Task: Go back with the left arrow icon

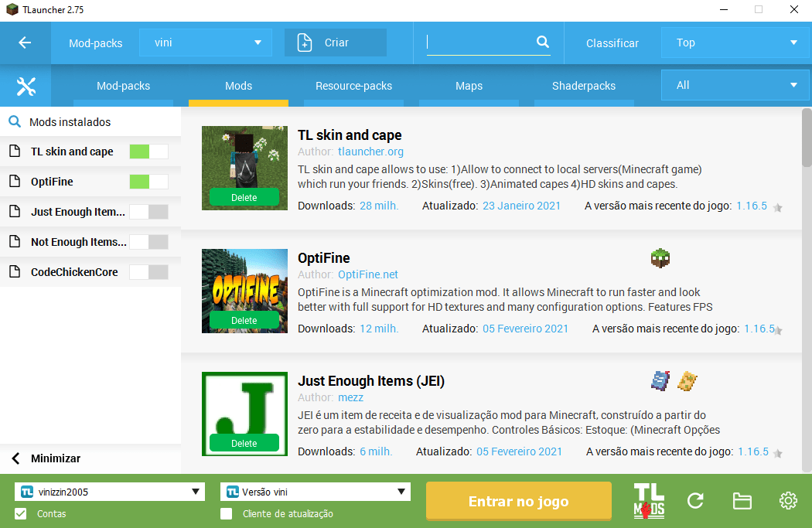Action: 25,43
